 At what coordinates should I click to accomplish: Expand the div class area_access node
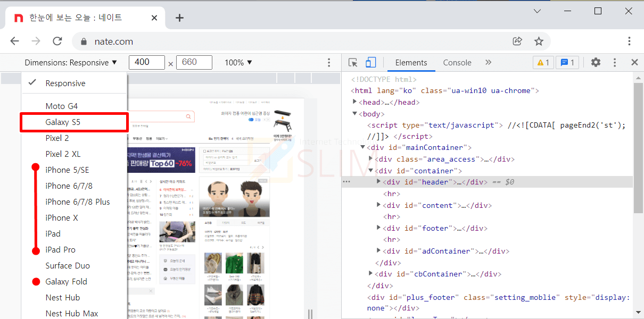coord(371,159)
